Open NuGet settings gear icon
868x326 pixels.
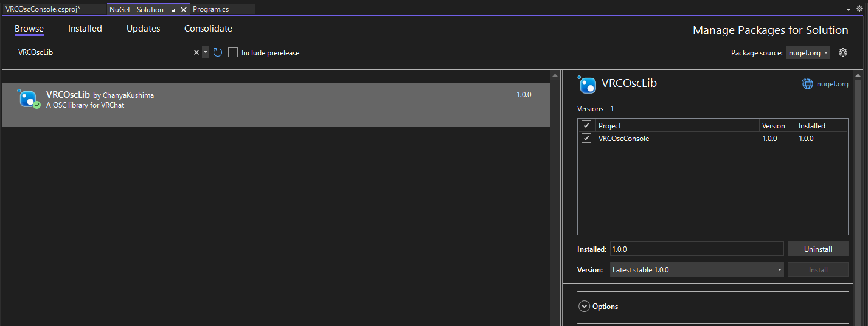(843, 52)
